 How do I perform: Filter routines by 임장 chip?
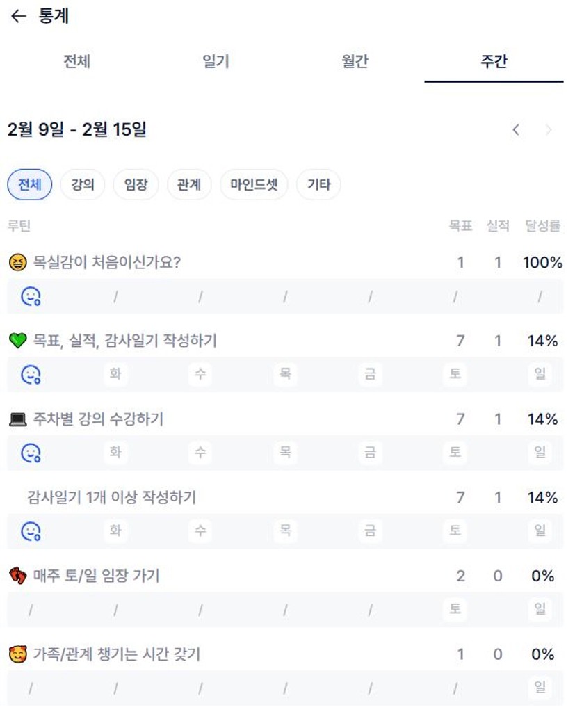[x=136, y=185]
